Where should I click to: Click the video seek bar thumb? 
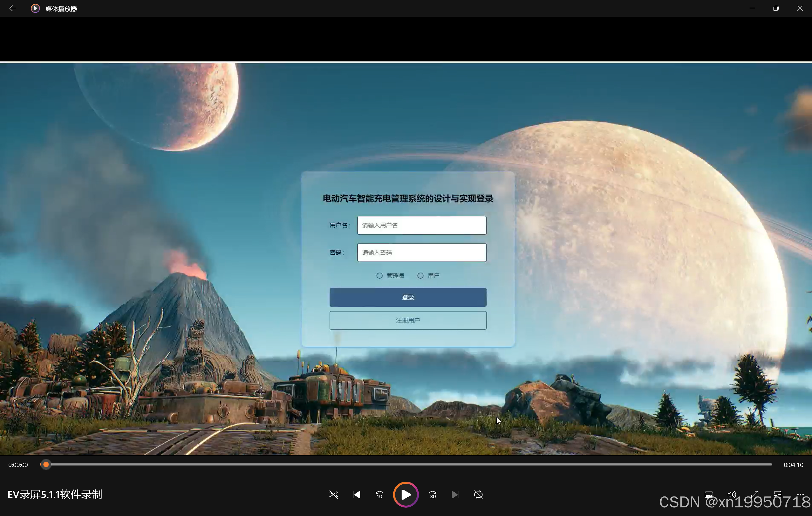click(x=46, y=465)
